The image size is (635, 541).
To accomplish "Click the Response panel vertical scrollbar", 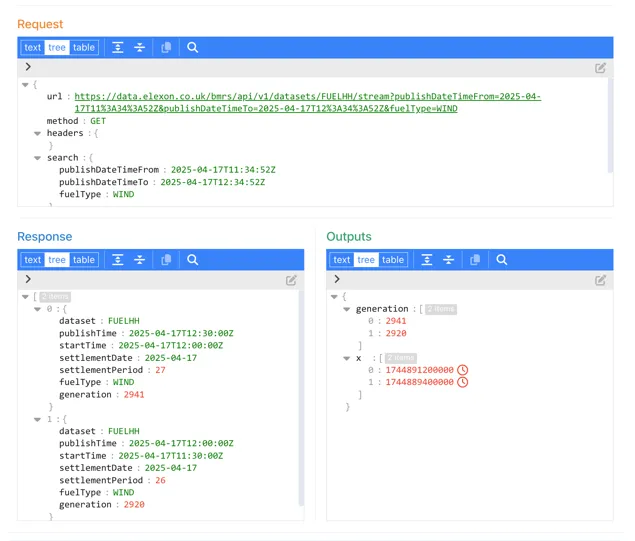I will (x=301, y=400).
